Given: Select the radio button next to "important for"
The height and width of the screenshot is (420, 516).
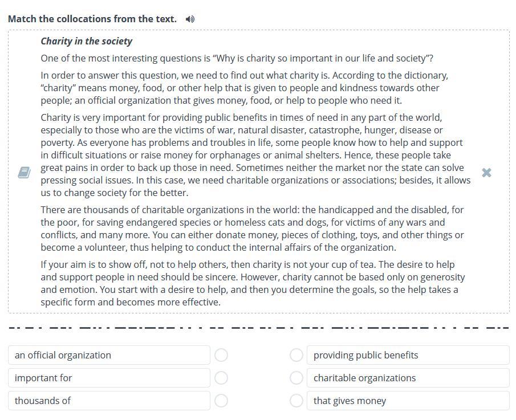Looking at the screenshot, I should pos(221,378).
